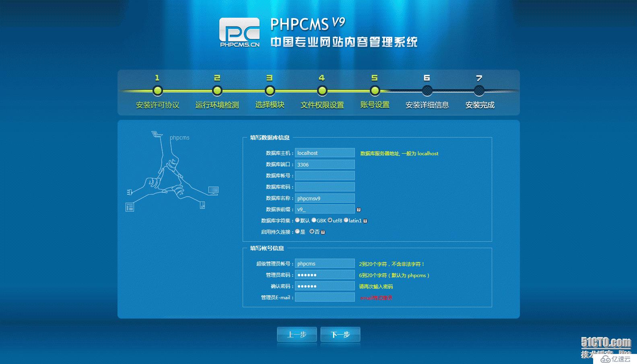Viewport: 637px width, 364px height.
Task: Click step 7 circle marker 安装完成
Action: tap(479, 91)
